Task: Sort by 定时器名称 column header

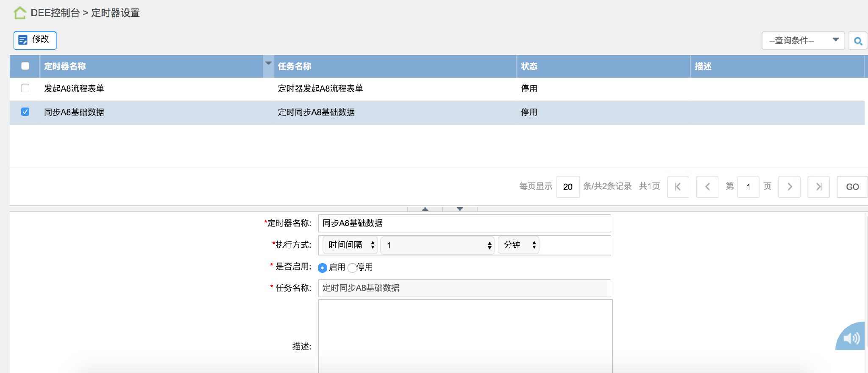Action: [x=65, y=66]
